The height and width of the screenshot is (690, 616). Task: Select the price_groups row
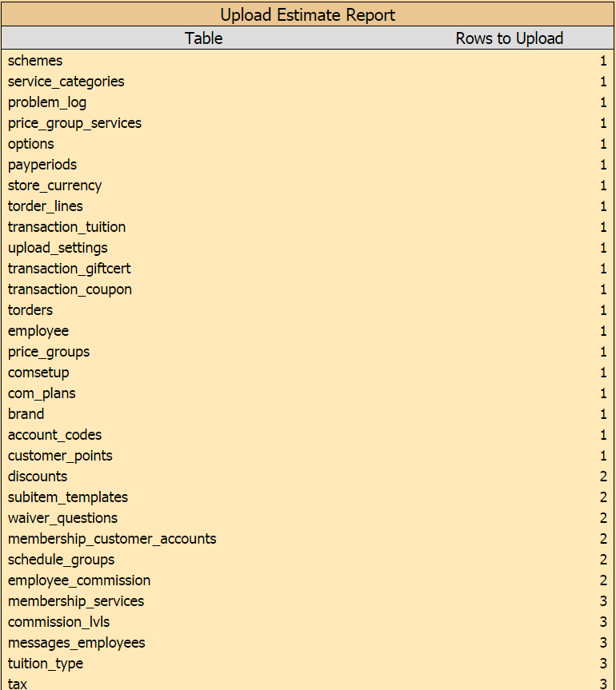[308, 352]
